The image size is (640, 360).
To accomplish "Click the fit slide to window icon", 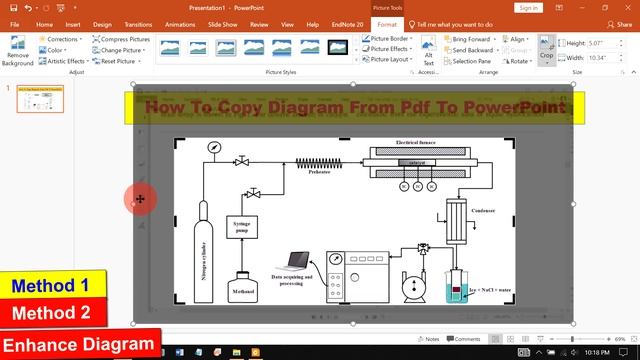I will point(634,339).
